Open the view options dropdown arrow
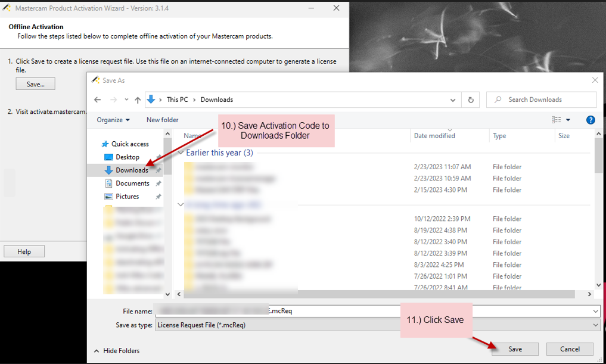The image size is (606, 364). coord(568,120)
